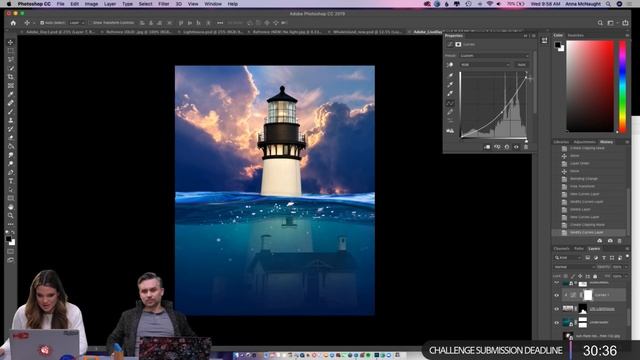Open the Apple menu
Viewport: 640px width, 360px height.
(x=8, y=4)
